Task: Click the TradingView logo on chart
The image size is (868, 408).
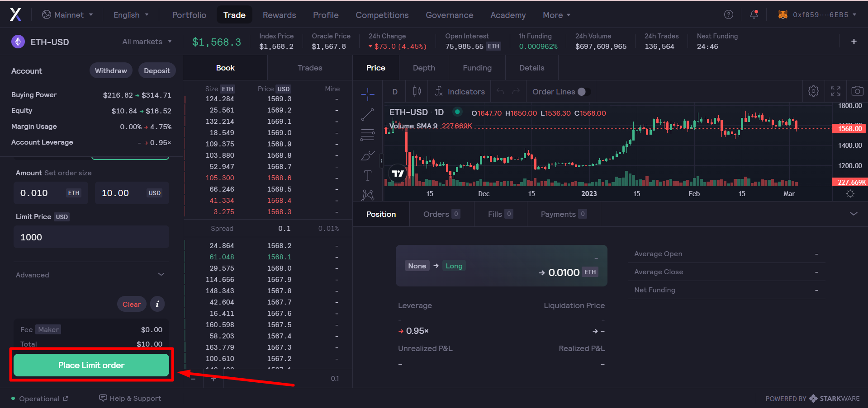Action: tap(398, 173)
